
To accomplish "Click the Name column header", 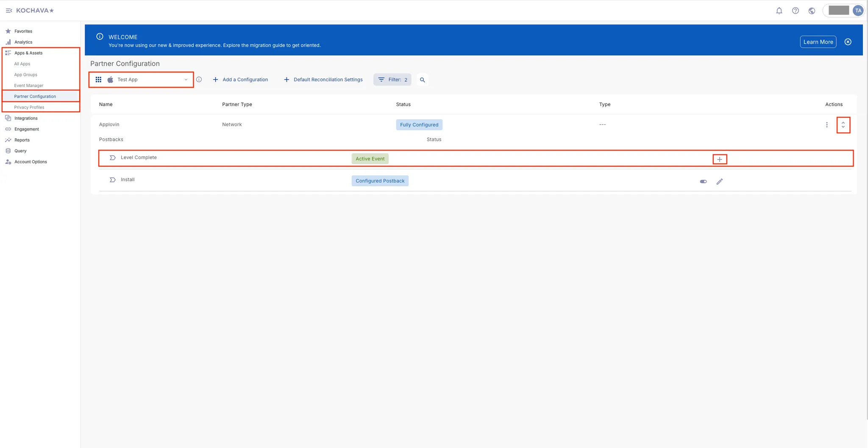I will (106, 104).
